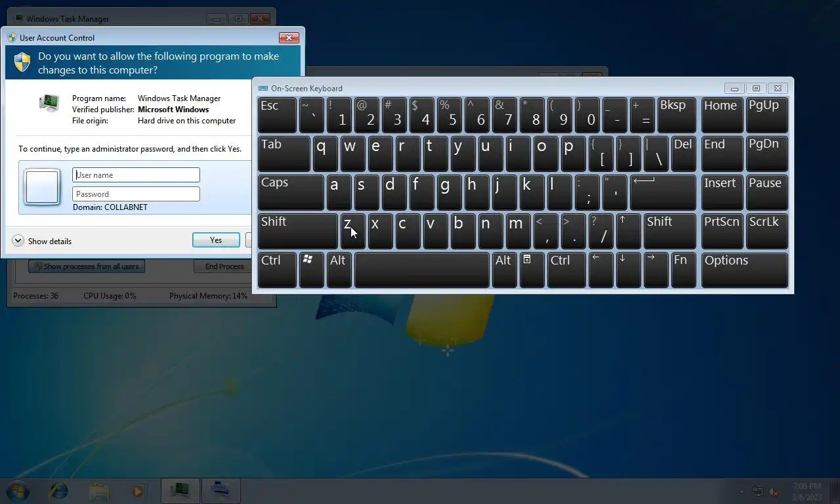This screenshot has width=840, height=504.
Task: Click the Tab key
Action: pyautogui.click(x=283, y=154)
